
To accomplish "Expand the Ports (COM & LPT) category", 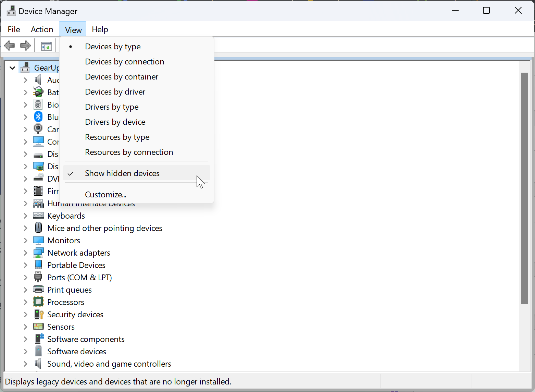I will (25, 278).
